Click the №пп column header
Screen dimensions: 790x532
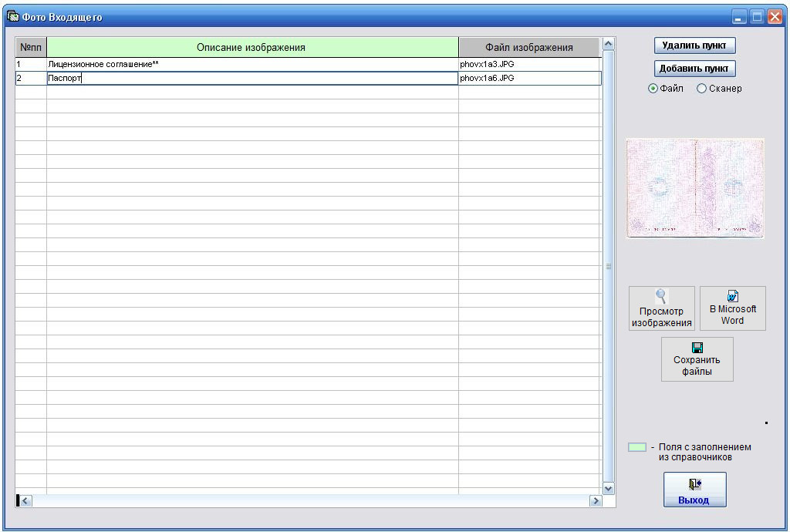[x=31, y=47]
